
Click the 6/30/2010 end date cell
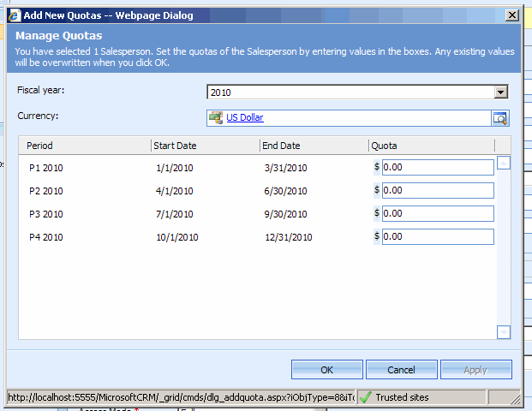(285, 191)
